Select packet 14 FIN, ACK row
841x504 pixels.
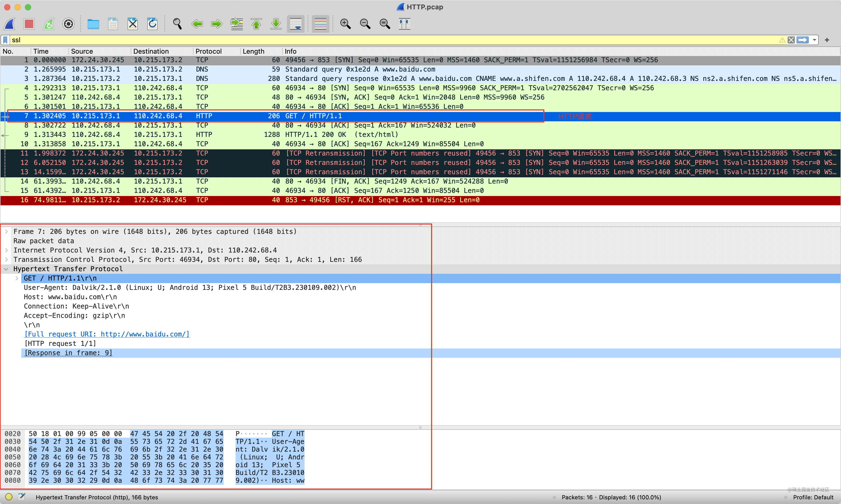coord(420,181)
